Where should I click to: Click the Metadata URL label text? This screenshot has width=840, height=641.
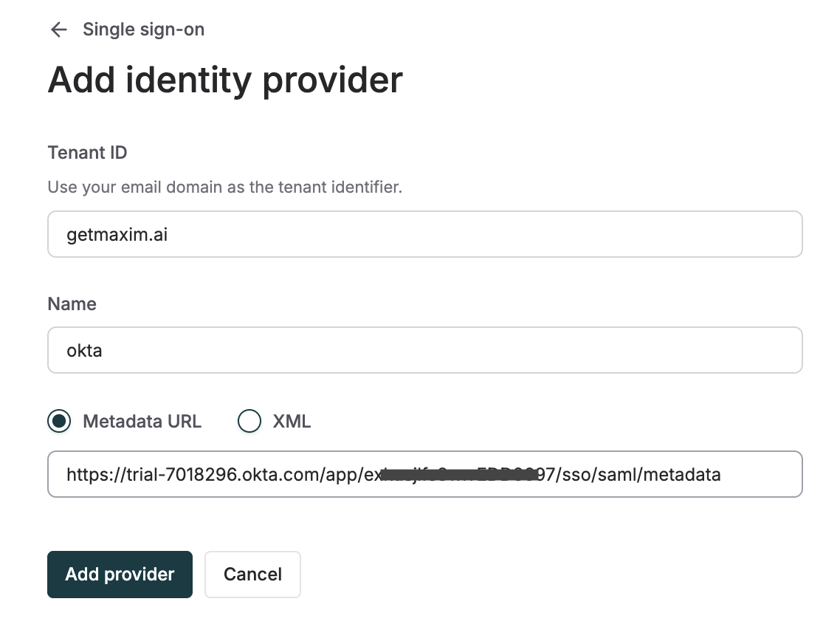(142, 421)
